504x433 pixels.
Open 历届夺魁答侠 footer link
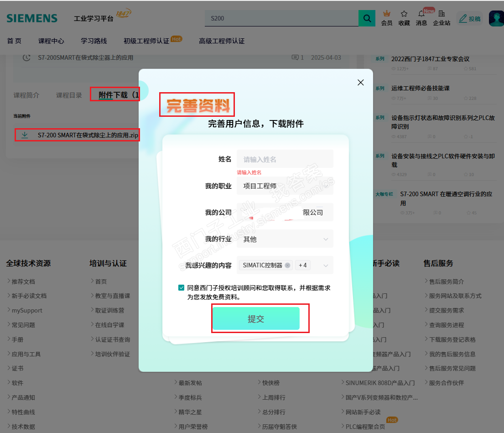(x=280, y=427)
